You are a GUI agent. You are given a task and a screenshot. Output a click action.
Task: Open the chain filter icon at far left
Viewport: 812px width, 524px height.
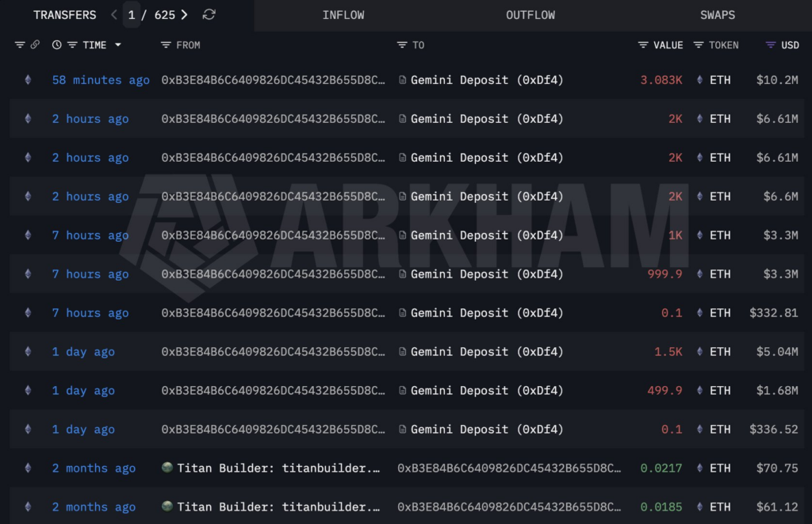(x=20, y=45)
